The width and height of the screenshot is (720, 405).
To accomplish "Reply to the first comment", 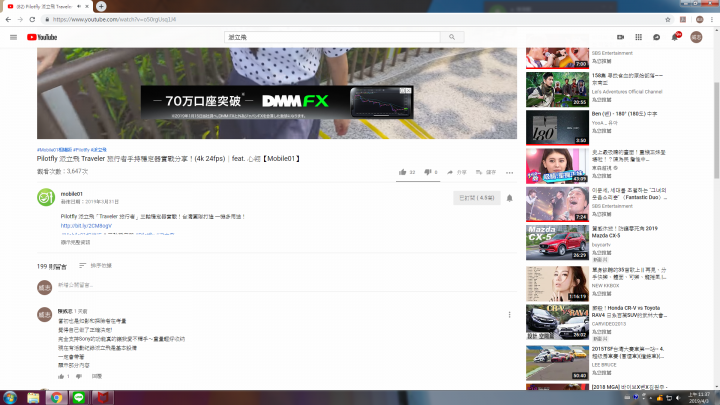I will [96, 376].
